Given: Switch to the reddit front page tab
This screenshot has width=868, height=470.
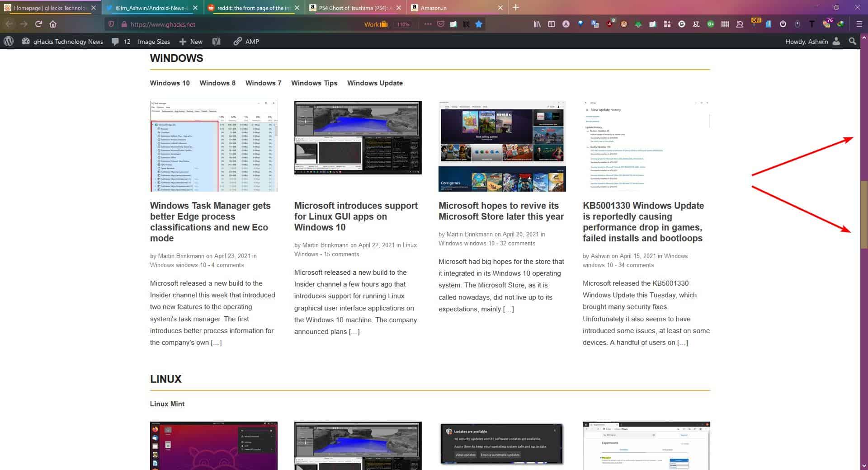Looking at the screenshot, I should 251,8.
